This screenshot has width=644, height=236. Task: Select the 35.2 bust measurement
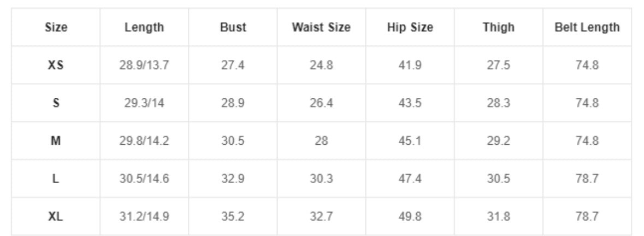pyautogui.click(x=233, y=216)
